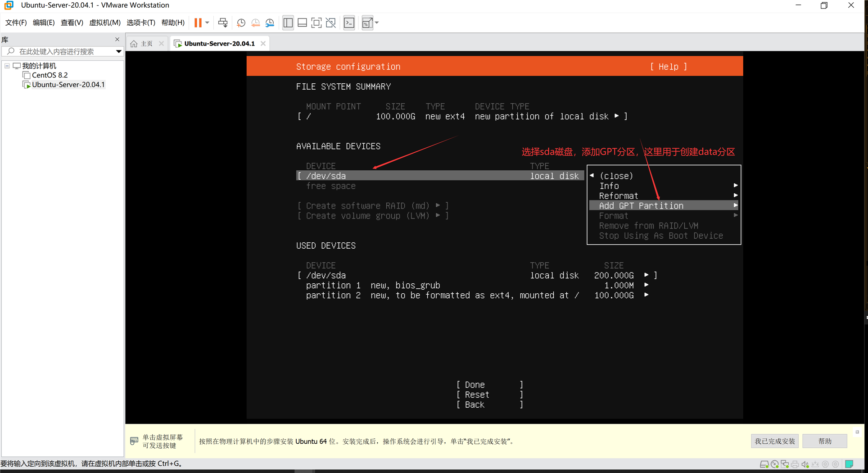The image size is (868, 473).
Task: Click the USB controller status icon
Action: pos(815,464)
